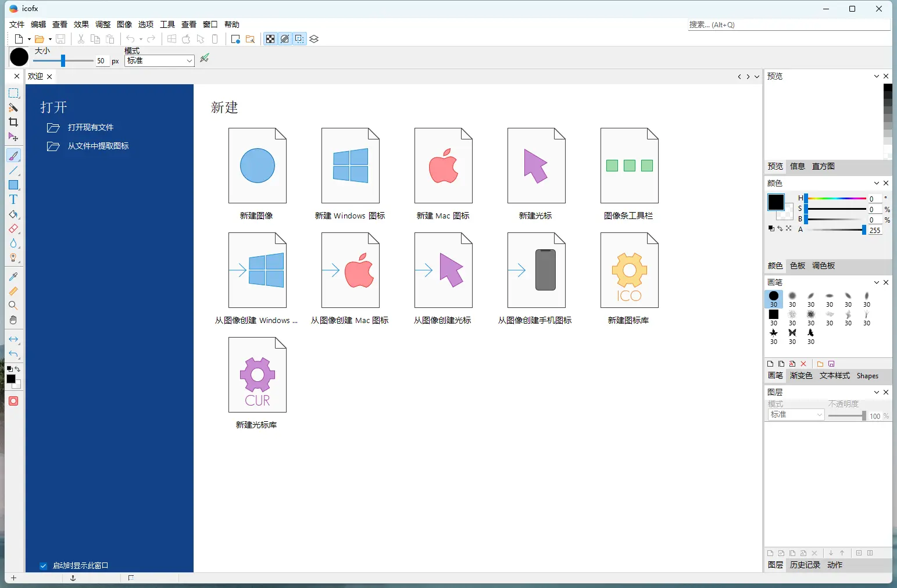
Task: Collapse the 颜色 panel with its chevron
Action: point(876,183)
